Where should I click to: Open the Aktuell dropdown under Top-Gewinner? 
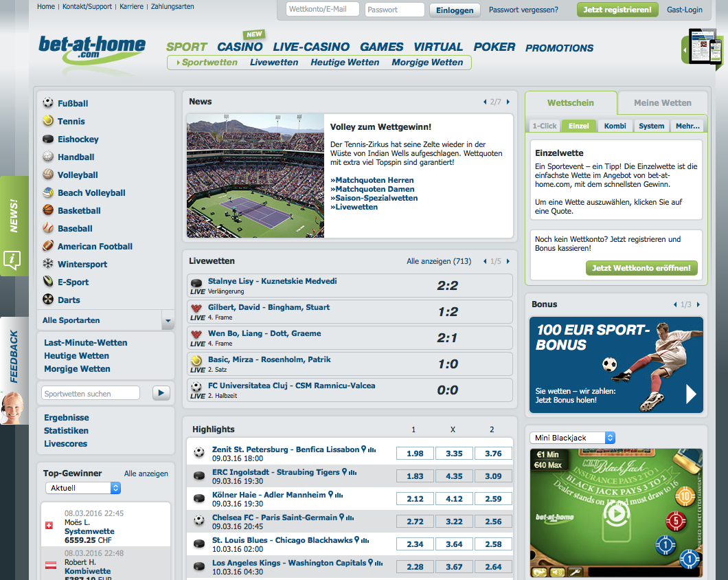click(x=82, y=487)
